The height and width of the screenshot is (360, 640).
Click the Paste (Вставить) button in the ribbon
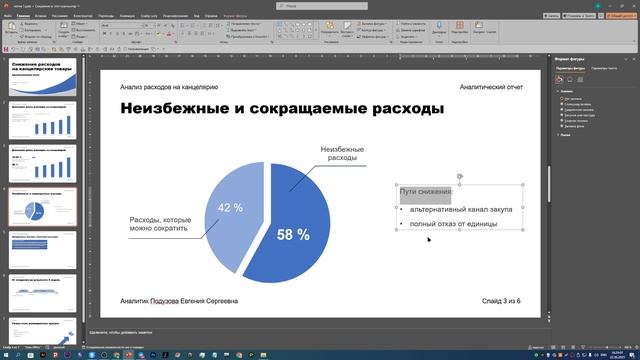coord(11,28)
